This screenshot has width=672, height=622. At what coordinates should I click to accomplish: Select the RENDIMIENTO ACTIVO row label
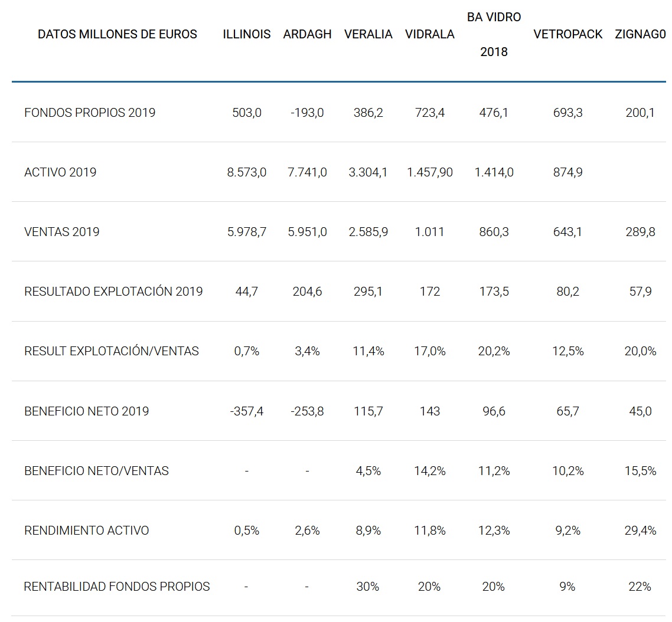click(x=87, y=531)
